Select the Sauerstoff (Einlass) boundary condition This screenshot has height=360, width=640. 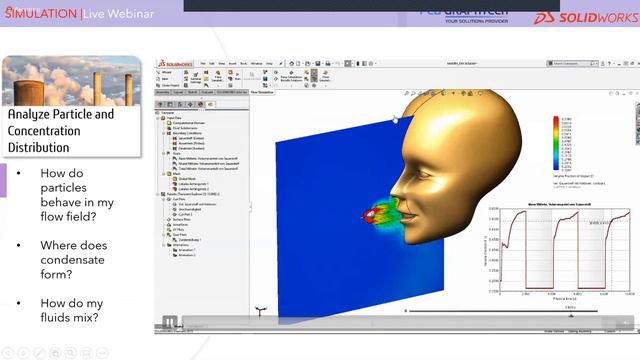pos(188,138)
